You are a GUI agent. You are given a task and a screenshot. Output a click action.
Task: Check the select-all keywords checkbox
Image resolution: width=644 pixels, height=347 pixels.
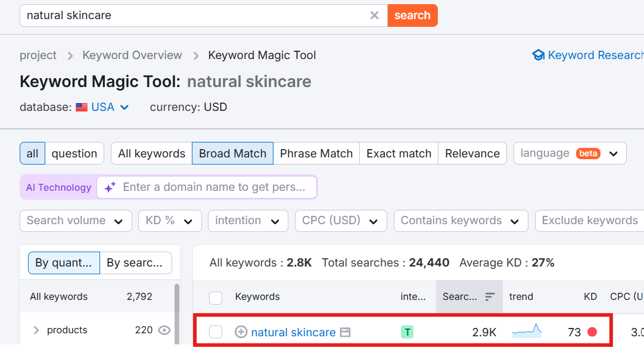pyautogui.click(x=216, y=298)
